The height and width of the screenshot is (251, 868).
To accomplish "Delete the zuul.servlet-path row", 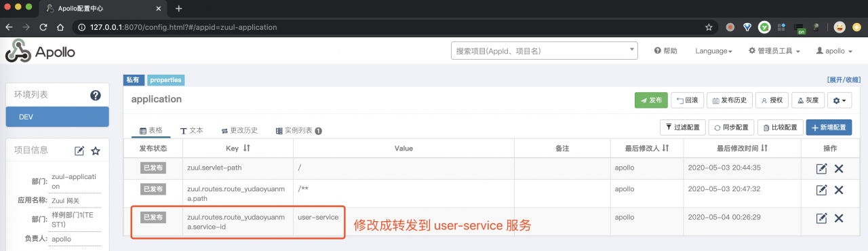I will pos(839,168).
